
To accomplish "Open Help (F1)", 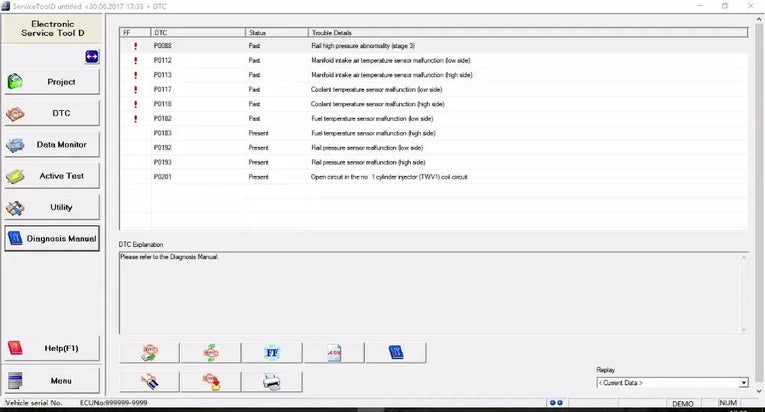I will pyautogui.click(x=52, y=348).
